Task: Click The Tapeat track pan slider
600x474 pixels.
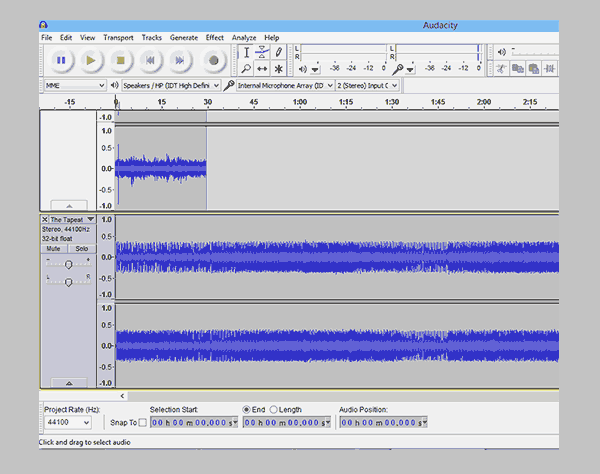Action: pyautogui.click(x=68, y=282)
